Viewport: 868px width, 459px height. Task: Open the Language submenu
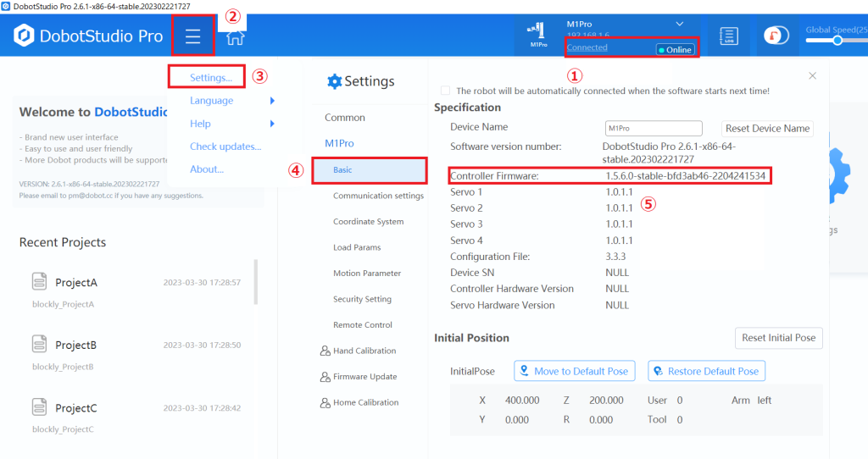(211, 101)
